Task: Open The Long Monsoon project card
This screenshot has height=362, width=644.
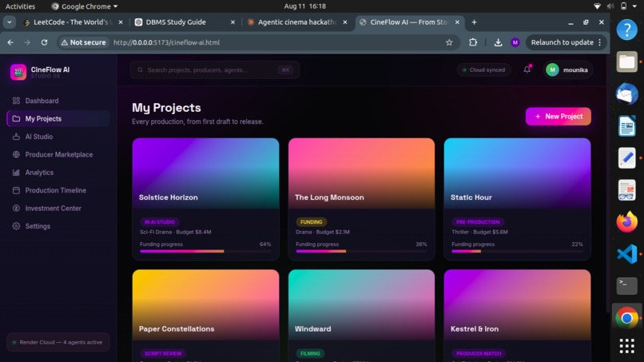Action: pyautogui.click(x=361, y=199)
